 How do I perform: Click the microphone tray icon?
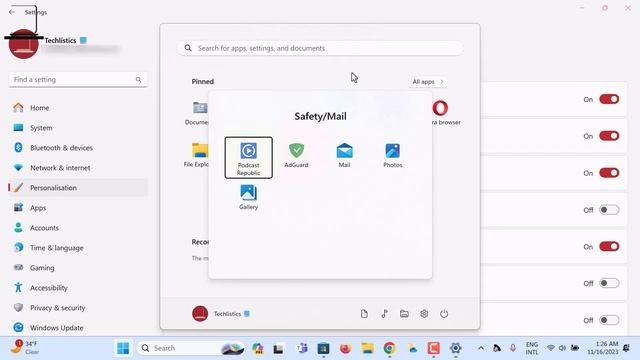pos(513,348)
